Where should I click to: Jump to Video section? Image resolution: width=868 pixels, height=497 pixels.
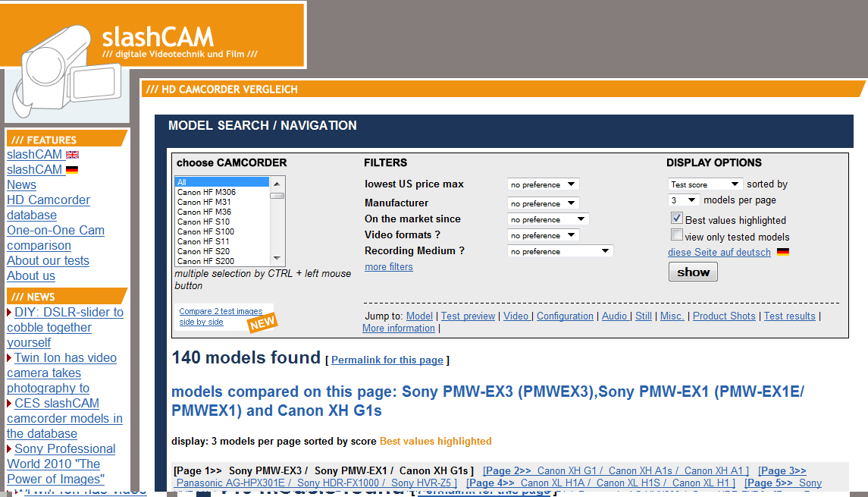click(517, 316)
